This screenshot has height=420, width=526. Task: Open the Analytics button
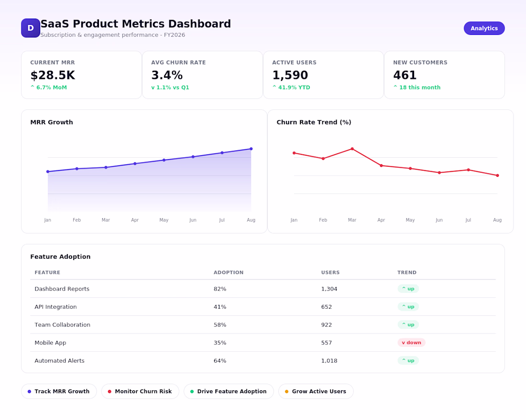coord(484,28)
